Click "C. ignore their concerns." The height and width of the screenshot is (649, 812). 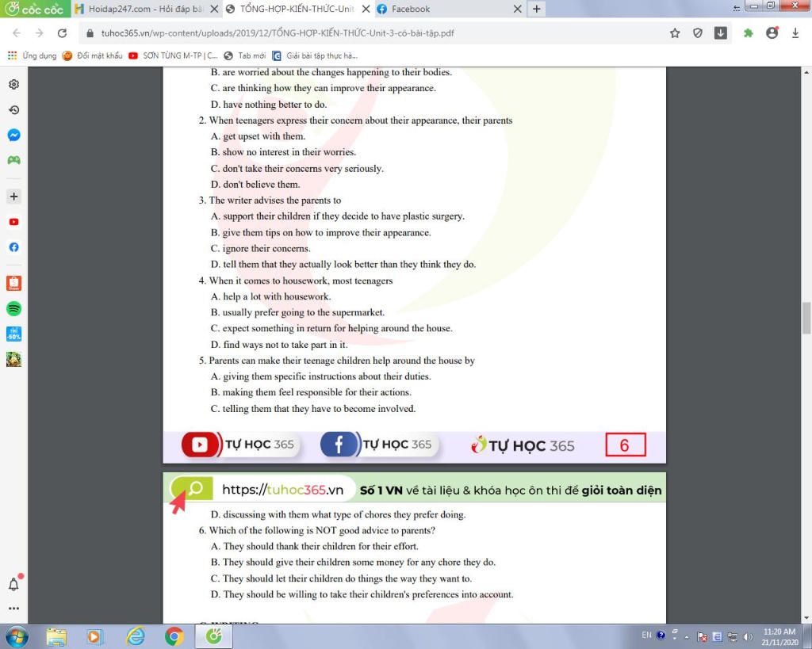point(260,248)
